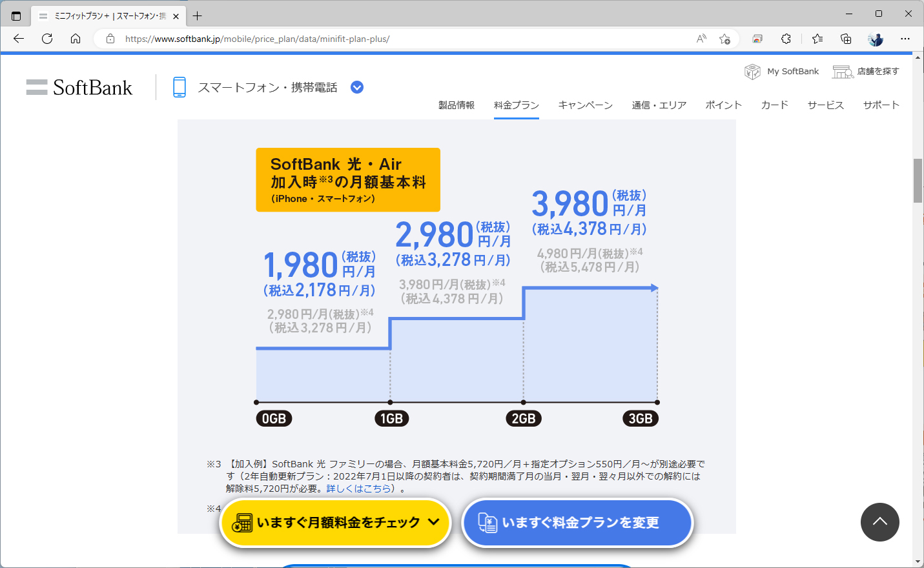
Task: Click いますぐ料金プランを変更 button
Action: click(x=577, y=523)
